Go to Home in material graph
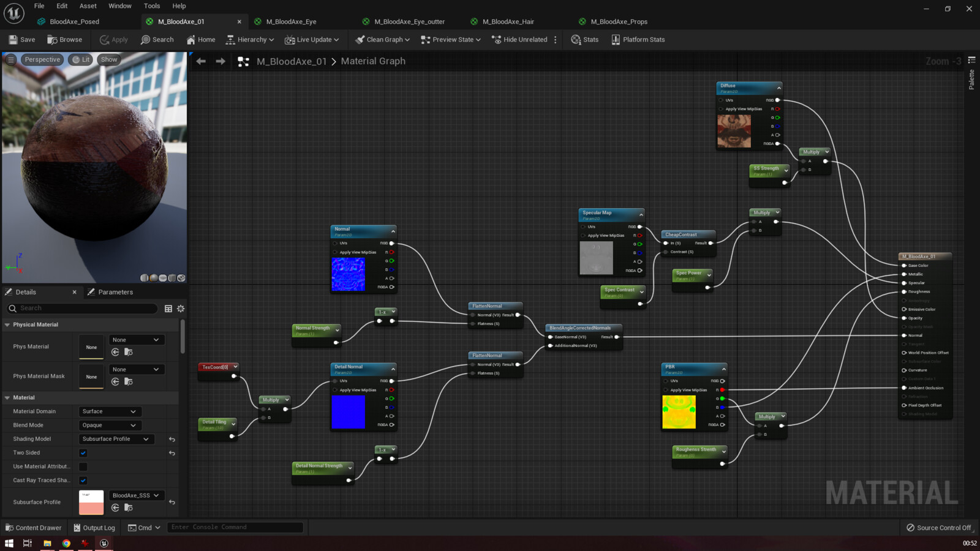 point(201,39)
